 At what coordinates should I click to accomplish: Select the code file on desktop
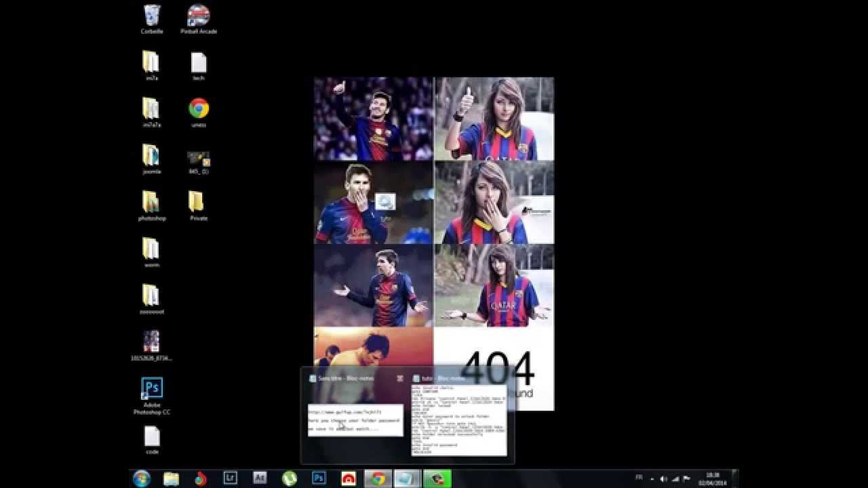(x=152, y=440)
